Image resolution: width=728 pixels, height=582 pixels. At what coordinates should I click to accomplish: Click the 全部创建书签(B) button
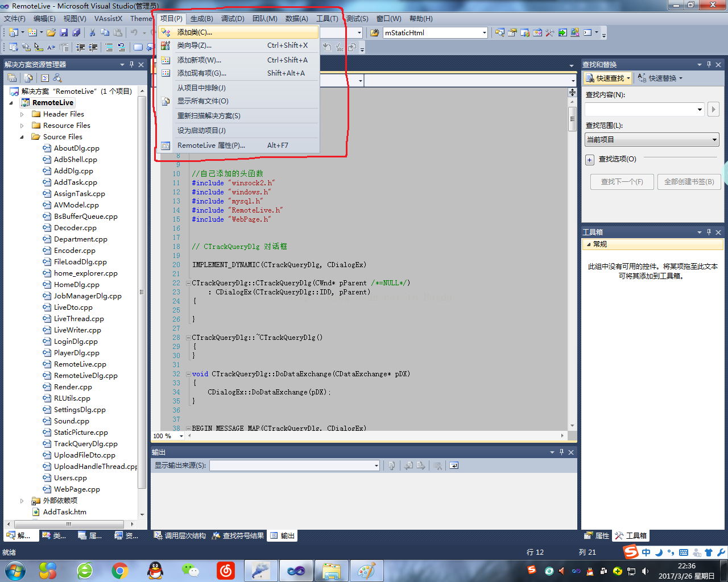(689, 182)
